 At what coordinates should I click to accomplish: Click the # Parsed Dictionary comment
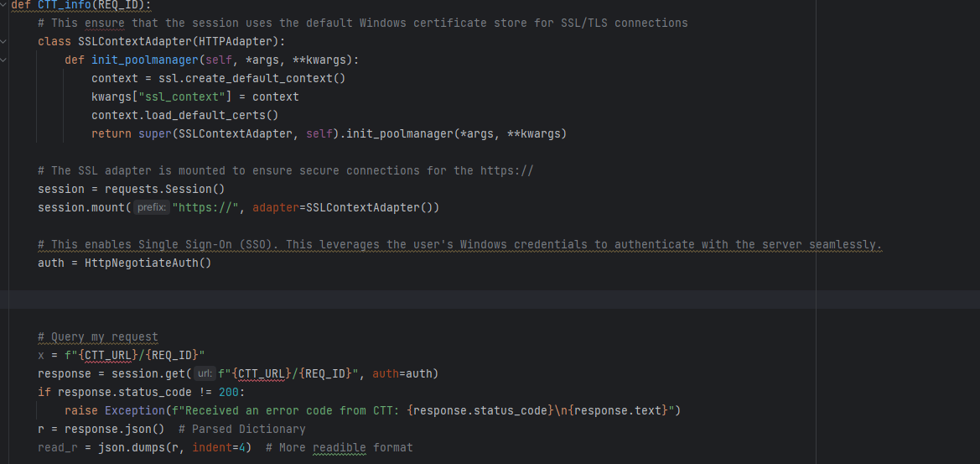tap(242, 429)
